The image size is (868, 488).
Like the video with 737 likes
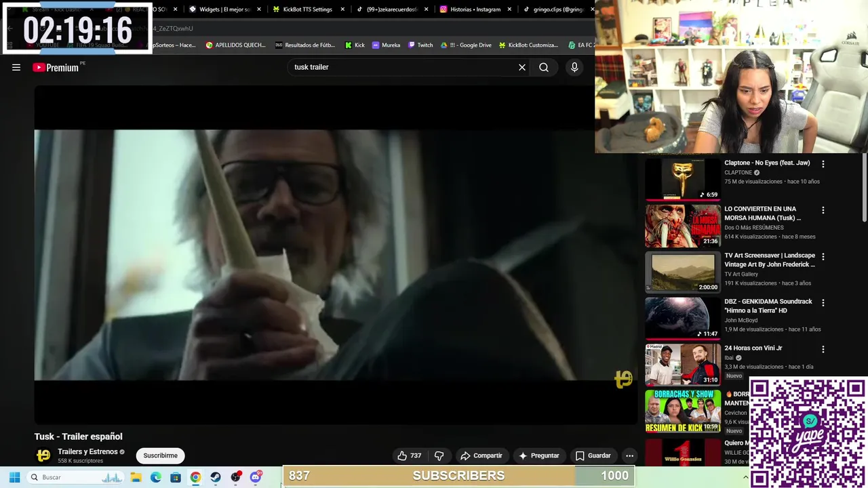(x=409, y=455)
